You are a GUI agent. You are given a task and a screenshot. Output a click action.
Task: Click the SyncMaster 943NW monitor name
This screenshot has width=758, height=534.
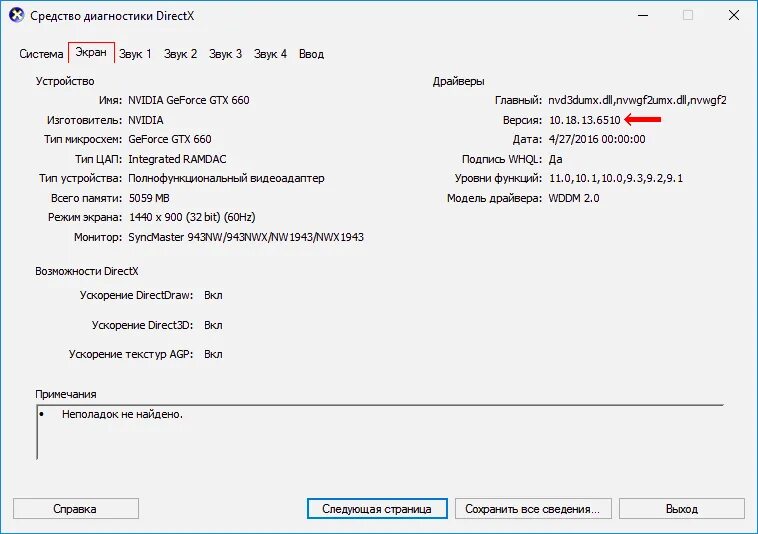coord(246,237)
